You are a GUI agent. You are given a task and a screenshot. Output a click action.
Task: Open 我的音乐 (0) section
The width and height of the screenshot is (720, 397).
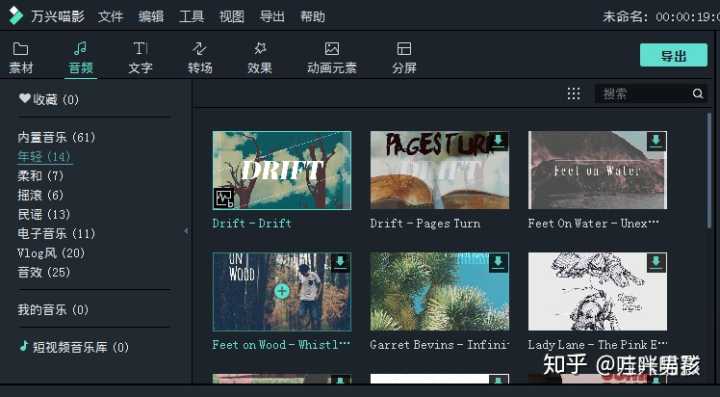(x=53, y=310)
